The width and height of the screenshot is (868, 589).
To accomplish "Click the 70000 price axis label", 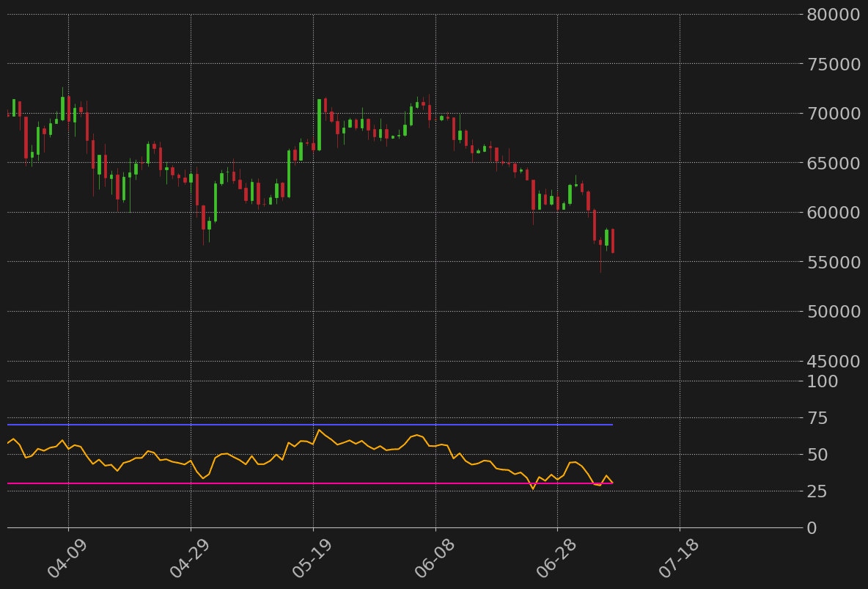I will pyautogui.click(x=834, y=114).
